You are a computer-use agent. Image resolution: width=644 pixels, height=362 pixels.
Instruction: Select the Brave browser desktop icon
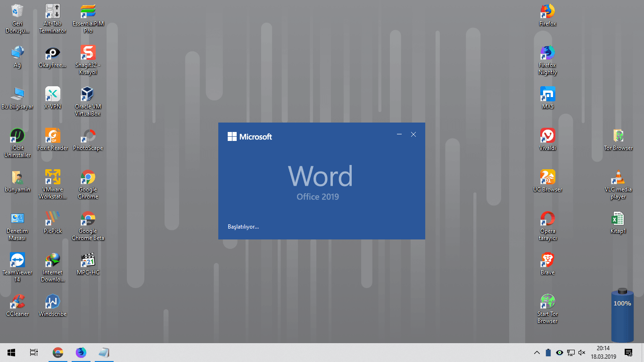coord(547,264)
